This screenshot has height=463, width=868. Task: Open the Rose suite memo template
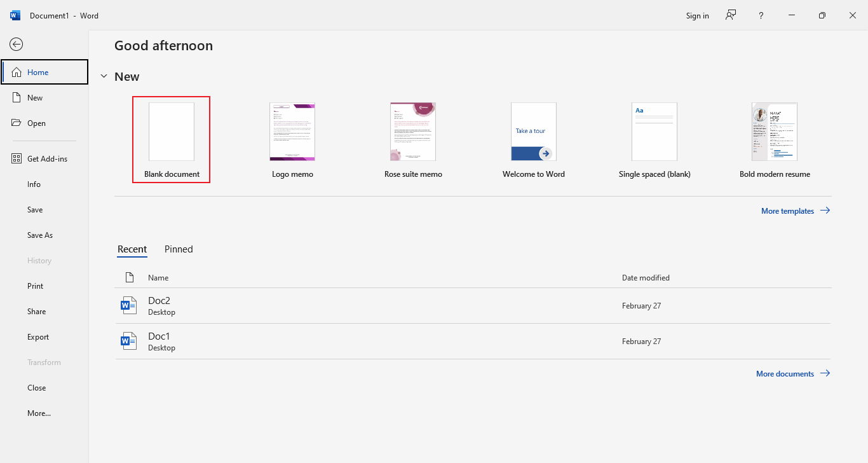click(412, 139)
